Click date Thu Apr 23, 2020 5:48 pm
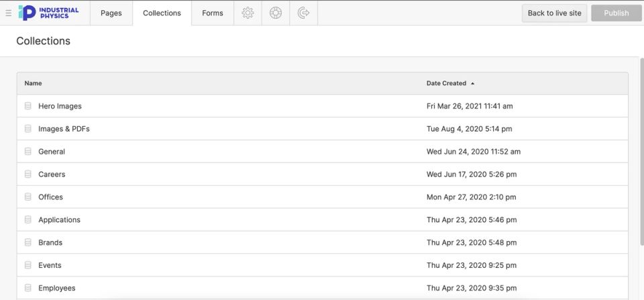Viewport: 644px width, 300px height. point(472,242)
